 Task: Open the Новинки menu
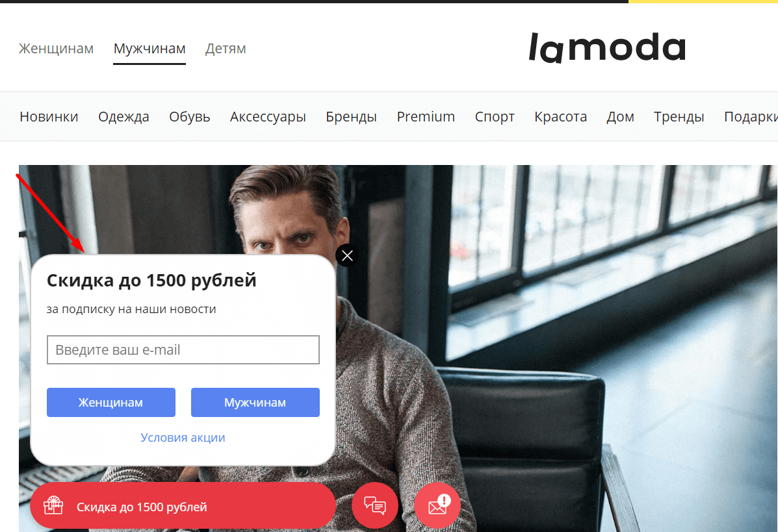coord(49,116)
